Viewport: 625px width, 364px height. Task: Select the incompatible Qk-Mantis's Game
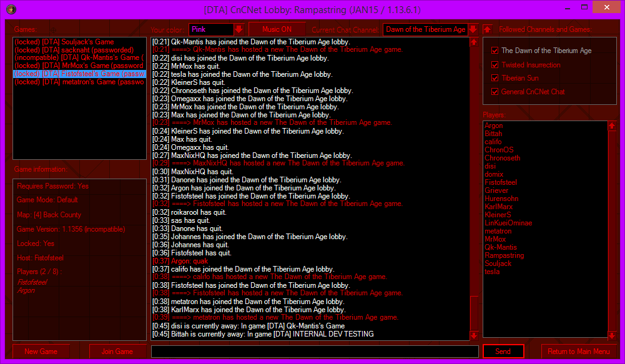click(x=80, y=58)
